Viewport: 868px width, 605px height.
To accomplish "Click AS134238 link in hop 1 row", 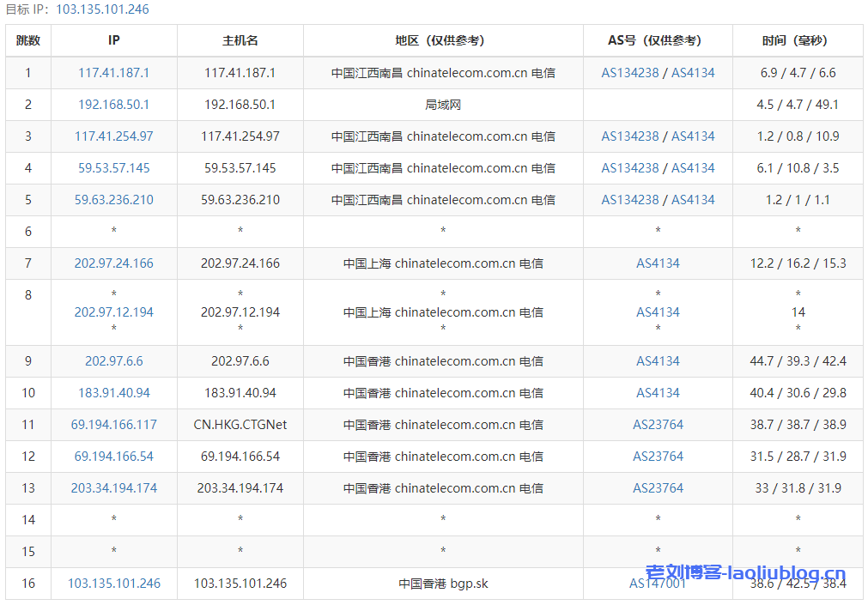I will click(629, 73).
